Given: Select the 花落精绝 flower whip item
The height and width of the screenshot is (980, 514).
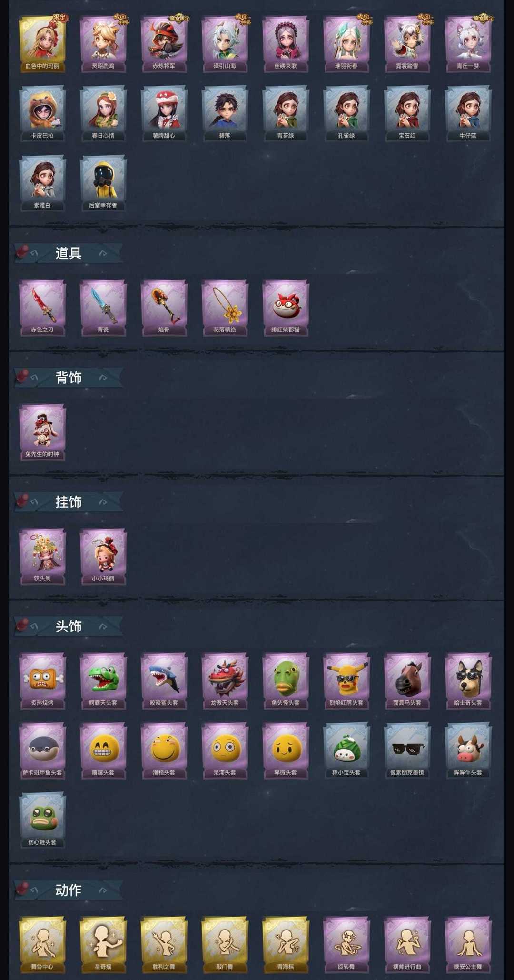Looking at the screenshot, I should click(225, 308).
